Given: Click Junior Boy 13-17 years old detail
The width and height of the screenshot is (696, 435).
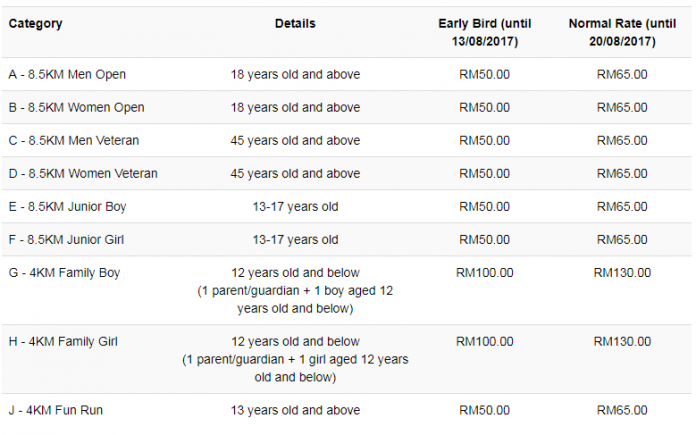Looking at the screenshot, I should tap(295, 207).
